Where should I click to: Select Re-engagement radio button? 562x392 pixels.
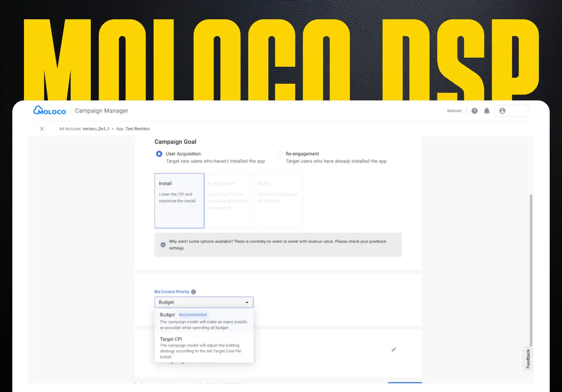point(279,154)
